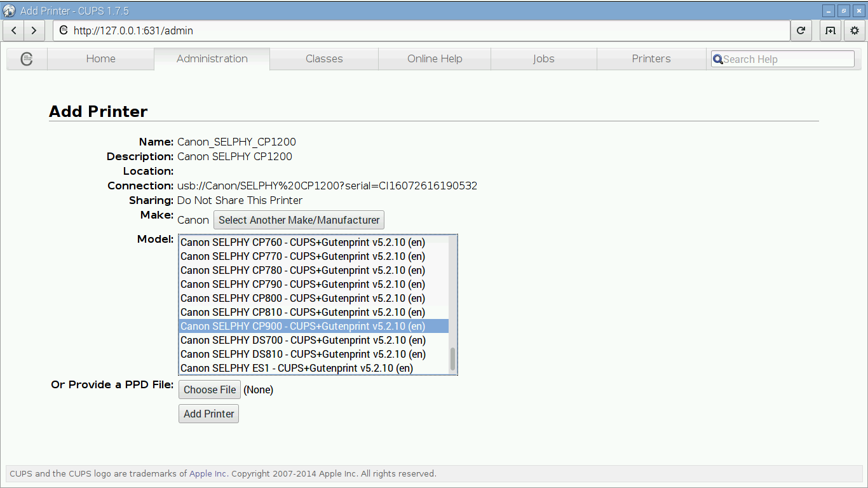Go forward with the browser forward arrow
The image size is (868, 488).
34,30
